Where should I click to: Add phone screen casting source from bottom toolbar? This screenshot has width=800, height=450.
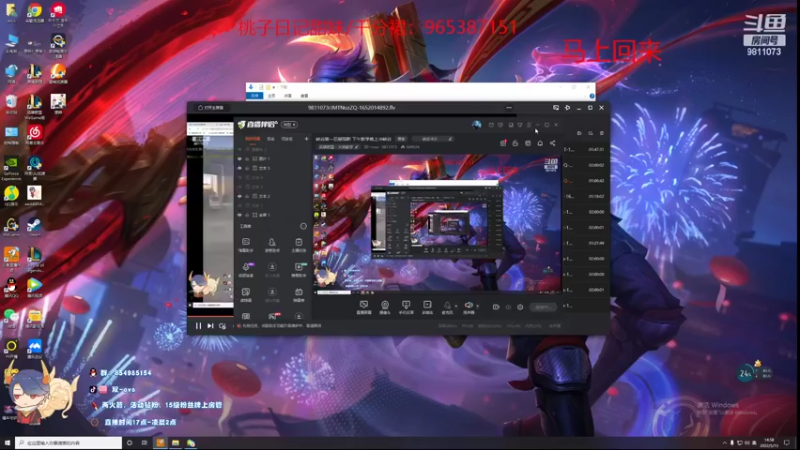406,307
